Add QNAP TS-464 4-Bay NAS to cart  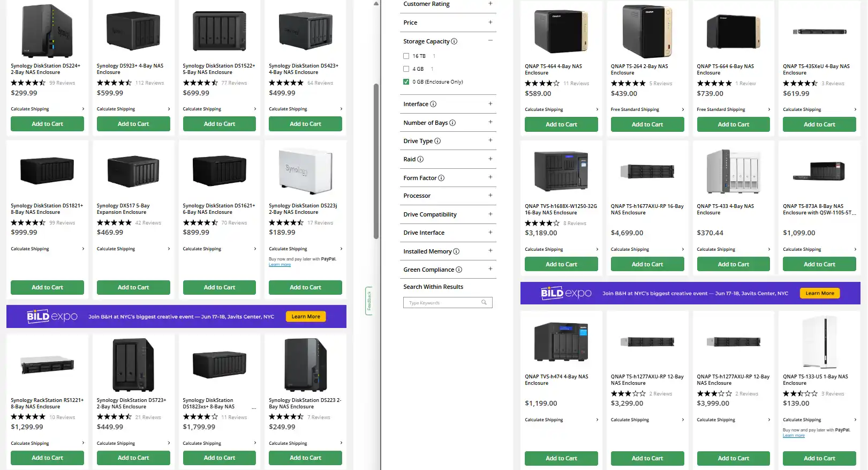pos(561,124)
